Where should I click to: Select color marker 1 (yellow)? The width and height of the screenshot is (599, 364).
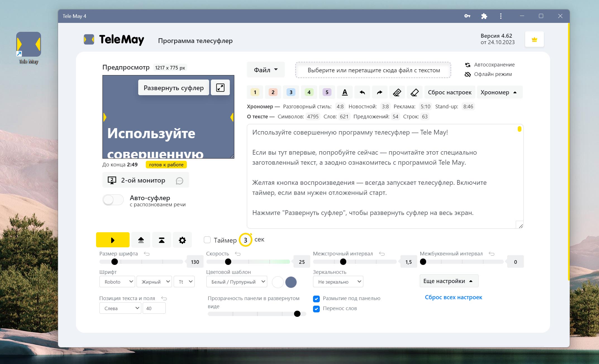click(x=255, y=92)
